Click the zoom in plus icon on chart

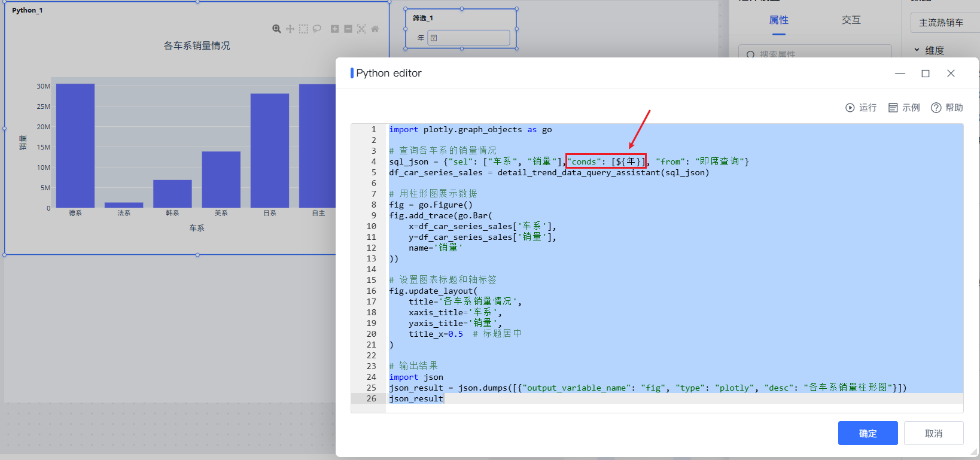tap(334, 29)
